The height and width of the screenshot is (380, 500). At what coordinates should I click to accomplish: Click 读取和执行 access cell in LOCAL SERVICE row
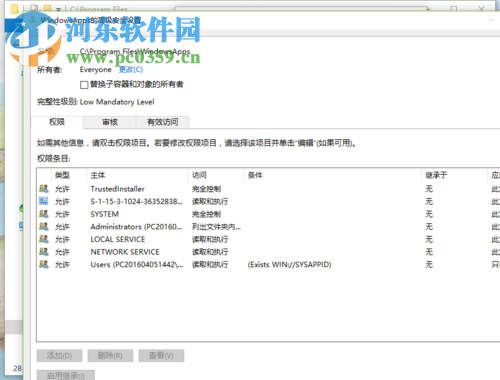click(210, 239)
